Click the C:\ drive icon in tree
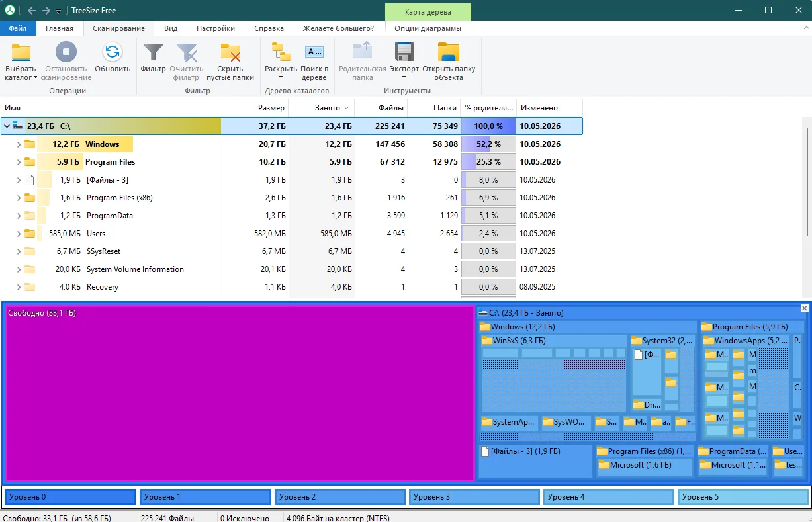 point(18,125)
